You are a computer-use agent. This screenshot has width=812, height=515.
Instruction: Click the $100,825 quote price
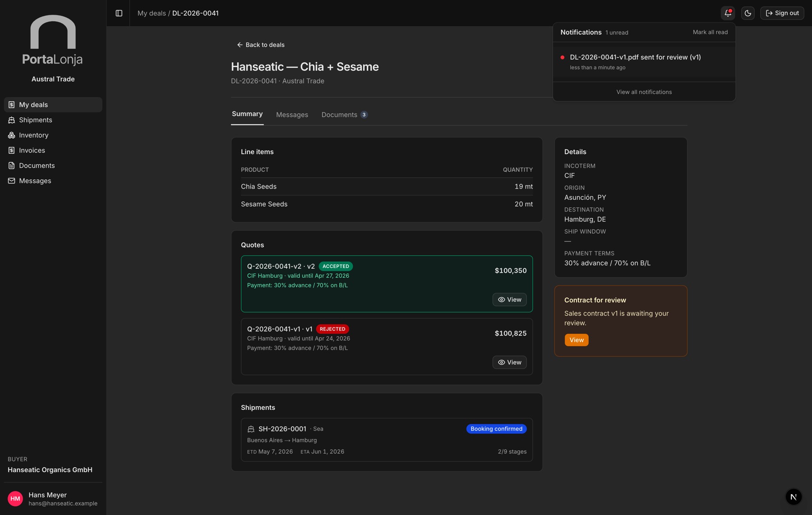(x=510, y=333)
